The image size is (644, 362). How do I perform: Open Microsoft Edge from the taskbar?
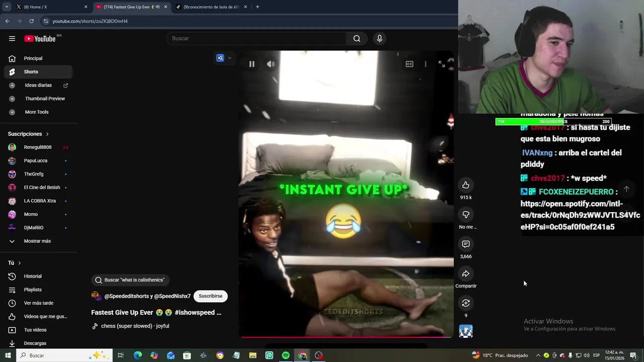pos(137,355)
